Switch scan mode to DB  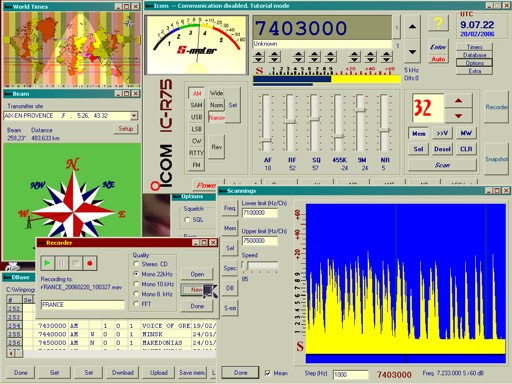[x=230, y=288]
